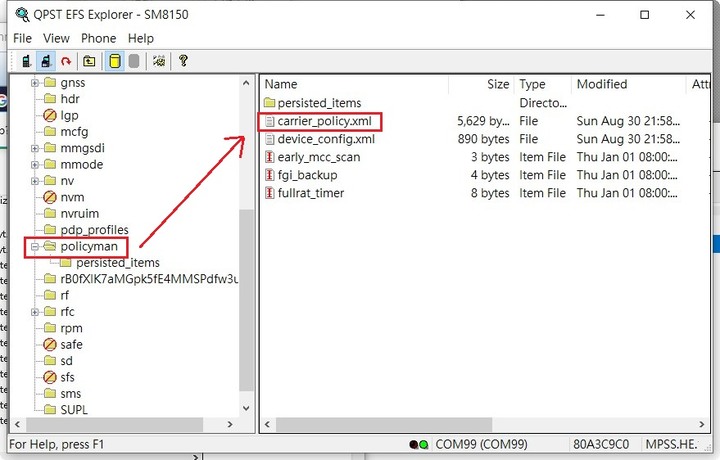Click the prohibited lgp folder icon
The width and height of the screenshot is (720, 460).
coord(50,115)
